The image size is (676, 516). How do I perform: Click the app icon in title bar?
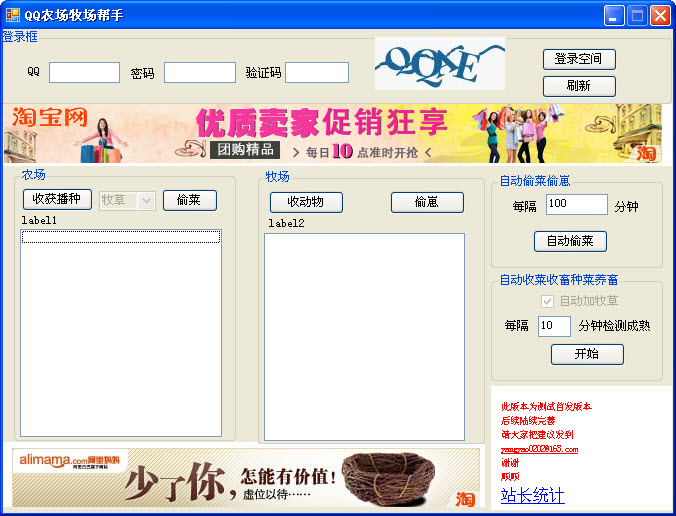13,16
